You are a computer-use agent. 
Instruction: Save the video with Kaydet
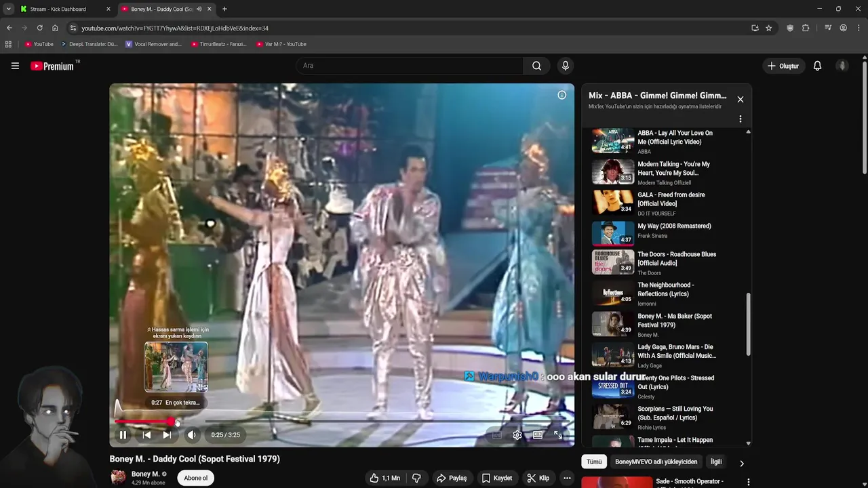(496, 478)
